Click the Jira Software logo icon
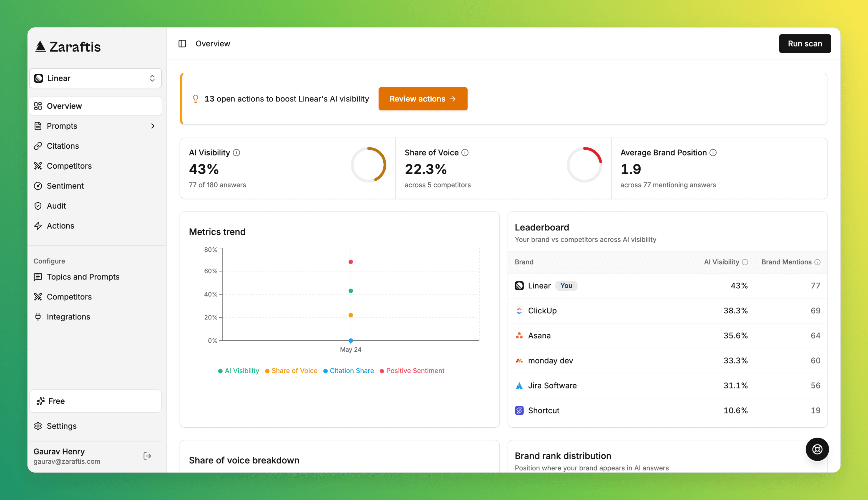Image resolution: width=868 pixels, height=500 pixels. [519, 386]
